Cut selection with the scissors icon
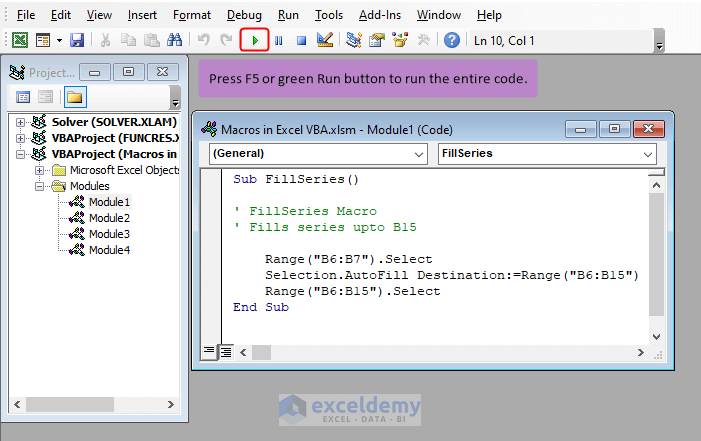The width and height of the screenshot is (701, 441). click(x=105, y=41)
